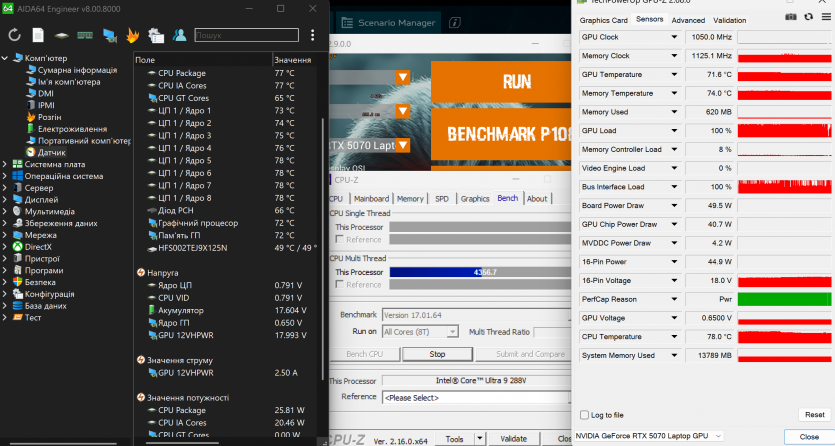Viewport: 835px width, 446px height.
Task: Enable the Log to file checkbox
Action: 585,414
